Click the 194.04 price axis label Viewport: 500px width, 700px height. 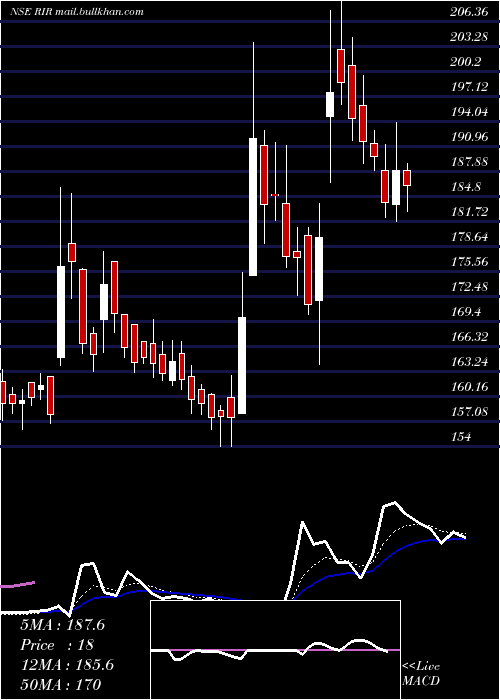tap(469, 112)
